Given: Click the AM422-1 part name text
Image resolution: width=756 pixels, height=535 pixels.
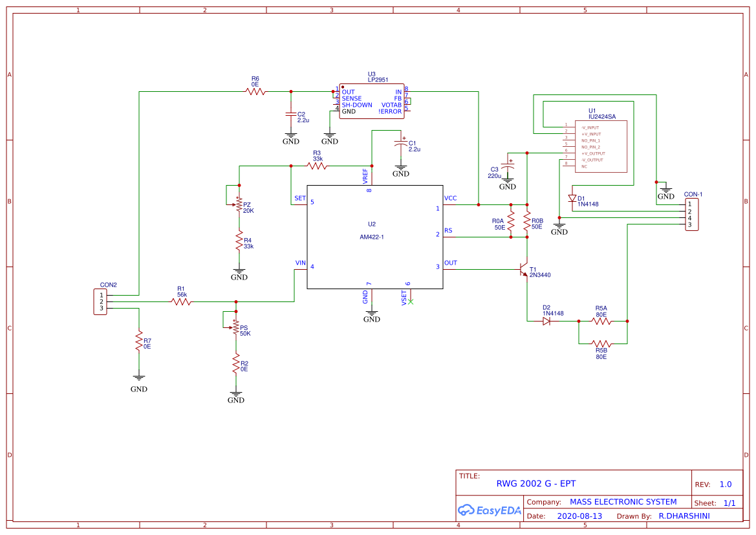Looking at the screenshot, I should click(372, 237).
